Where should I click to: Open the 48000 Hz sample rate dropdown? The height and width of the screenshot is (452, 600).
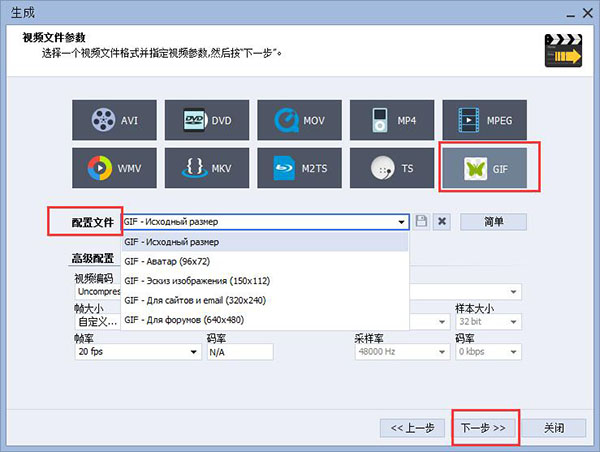(x=402, y=352)
